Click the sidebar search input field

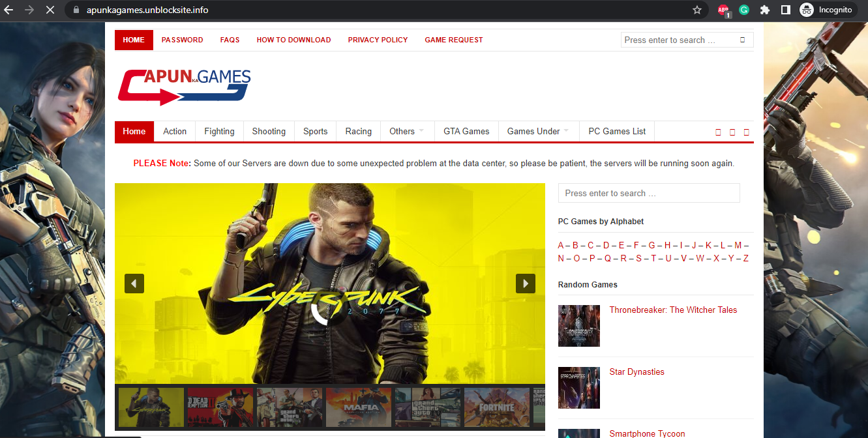[x=648, y=193]
